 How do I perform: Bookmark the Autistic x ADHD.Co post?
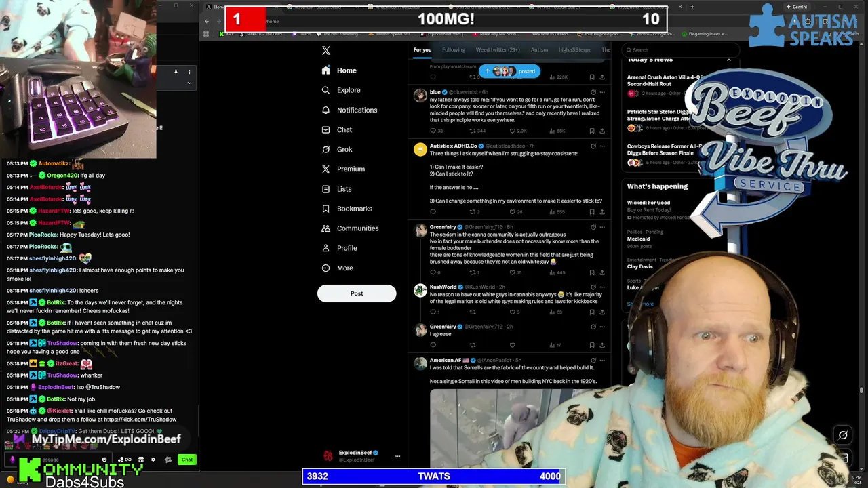592,212
